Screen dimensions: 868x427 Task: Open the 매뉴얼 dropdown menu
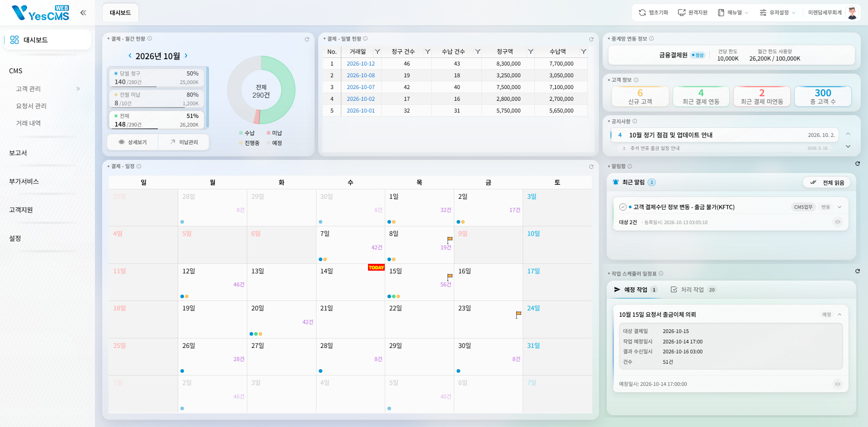click(733, 13)
